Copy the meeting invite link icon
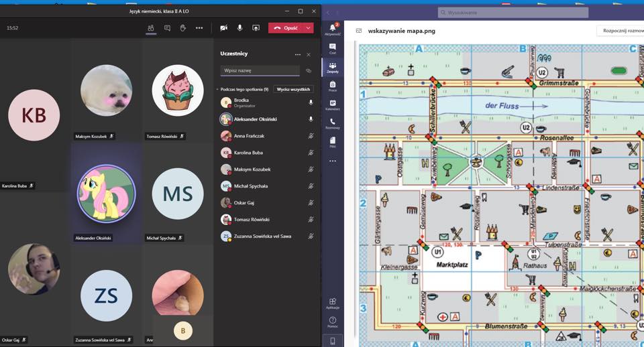The height and width of the screenshot is (347, 644). (309, 70)
